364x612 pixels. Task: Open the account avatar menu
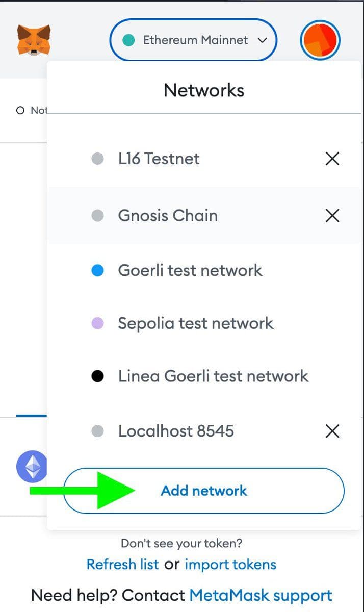point(320,40)
